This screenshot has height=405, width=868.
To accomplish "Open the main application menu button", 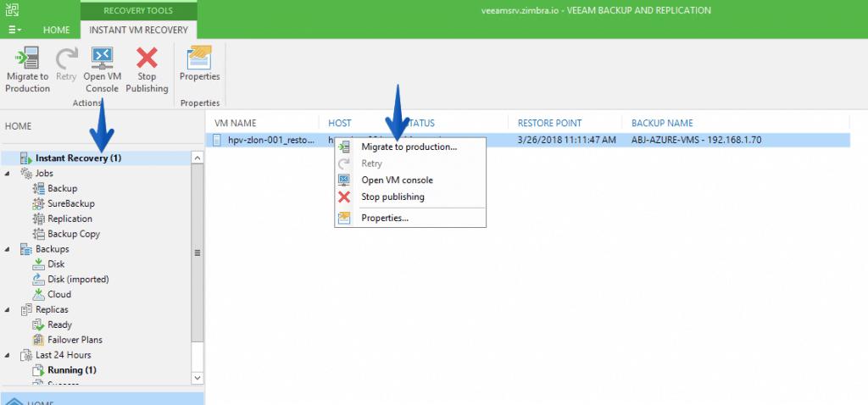I will pos(15,30).
